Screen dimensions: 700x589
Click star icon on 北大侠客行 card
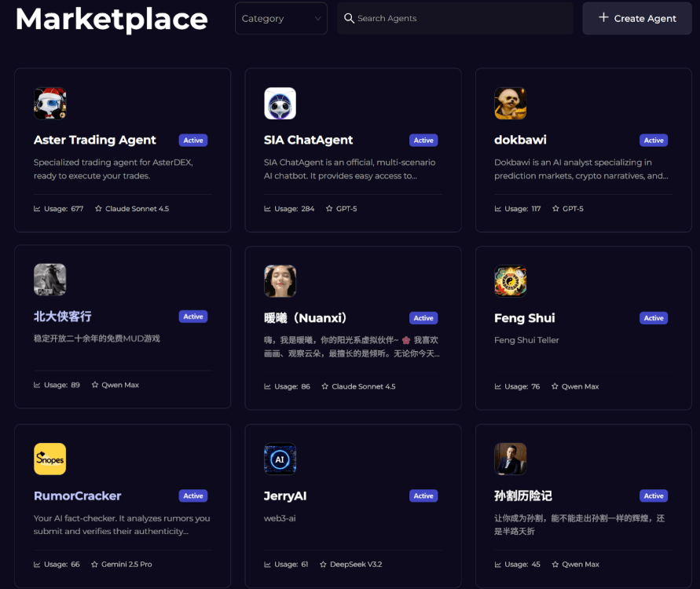(x=94, y=385)
